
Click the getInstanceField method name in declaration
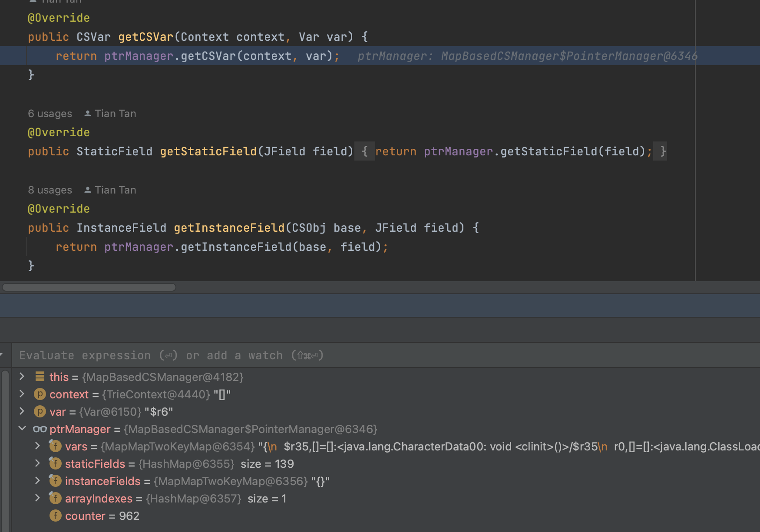[229, 228]
